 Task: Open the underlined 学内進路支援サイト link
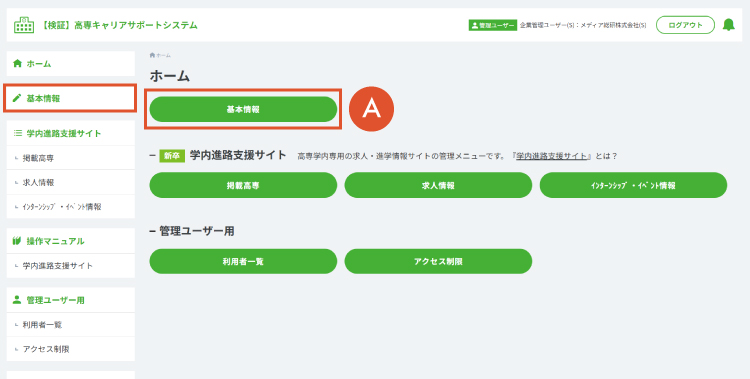tap(551, 156)
